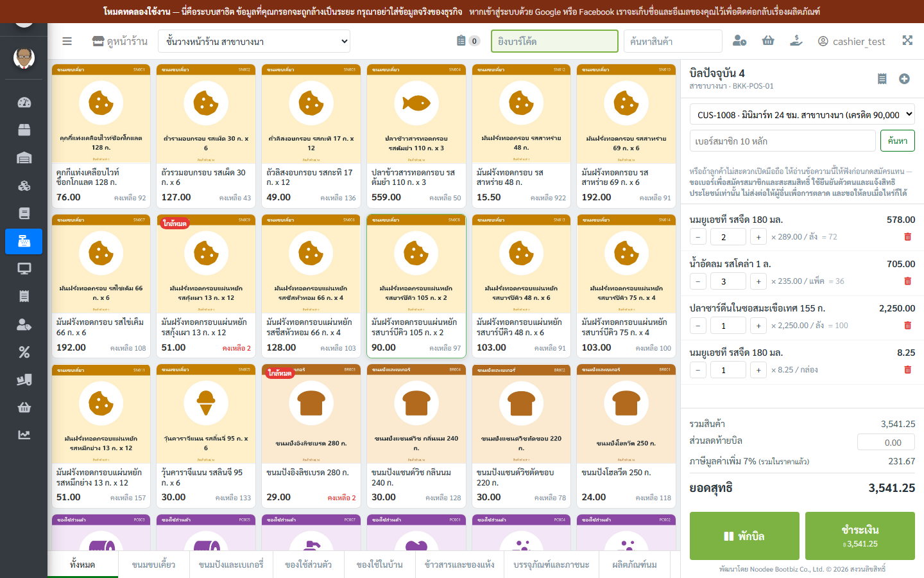The height and width of the screenshot is (578, 924).
Task: Focus the เบอร์สมาชิก 10 หลัก input field
Action: (783, 141)
